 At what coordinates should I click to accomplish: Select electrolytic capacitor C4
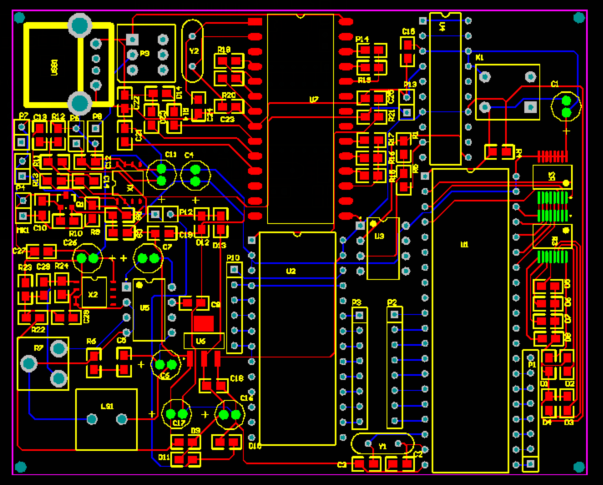[194, 176]
